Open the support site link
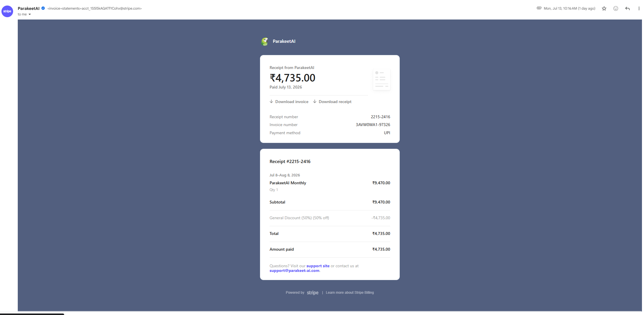Screen dimensions: 644x315 (318, 266)
